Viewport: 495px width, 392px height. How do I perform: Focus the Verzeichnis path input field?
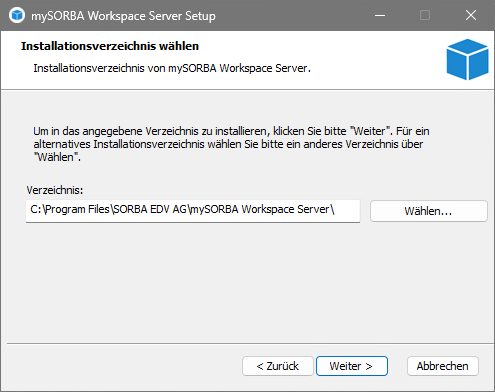193,211
